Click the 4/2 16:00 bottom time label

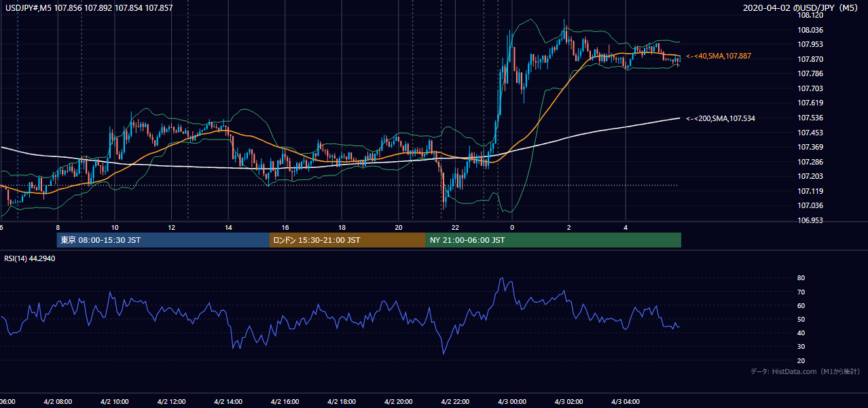tap(285, 402)
